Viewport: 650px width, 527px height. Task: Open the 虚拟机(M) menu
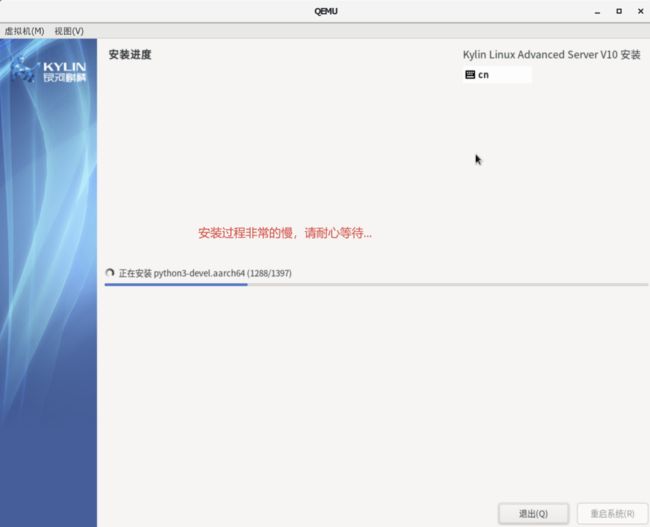[24, 31]
